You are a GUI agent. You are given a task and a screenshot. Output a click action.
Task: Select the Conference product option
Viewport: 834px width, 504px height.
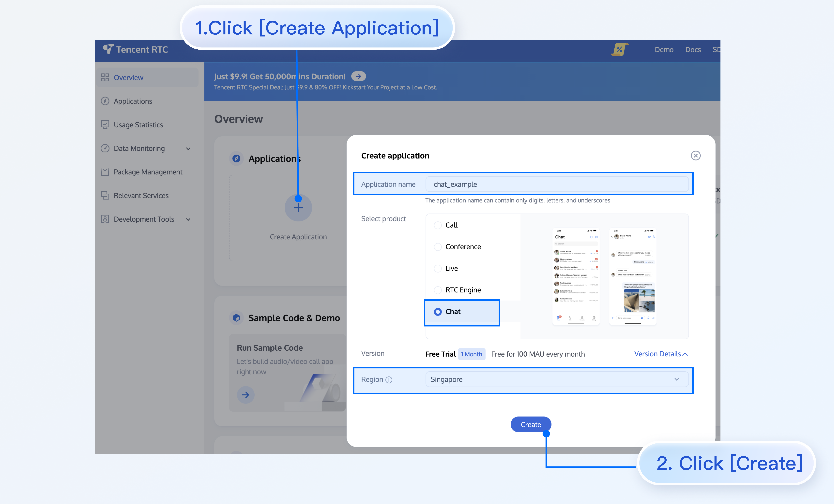click(x=438, y=247)
